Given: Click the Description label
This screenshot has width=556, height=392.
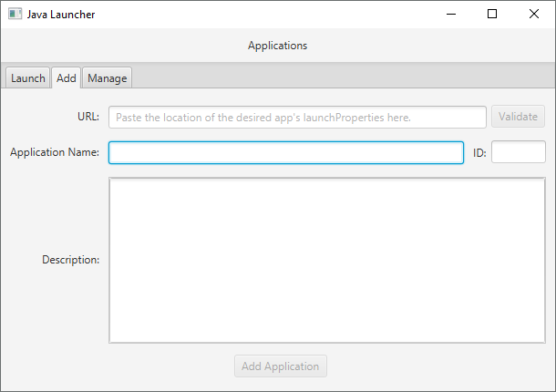Looking at the screenshot, I should point(70,260).
